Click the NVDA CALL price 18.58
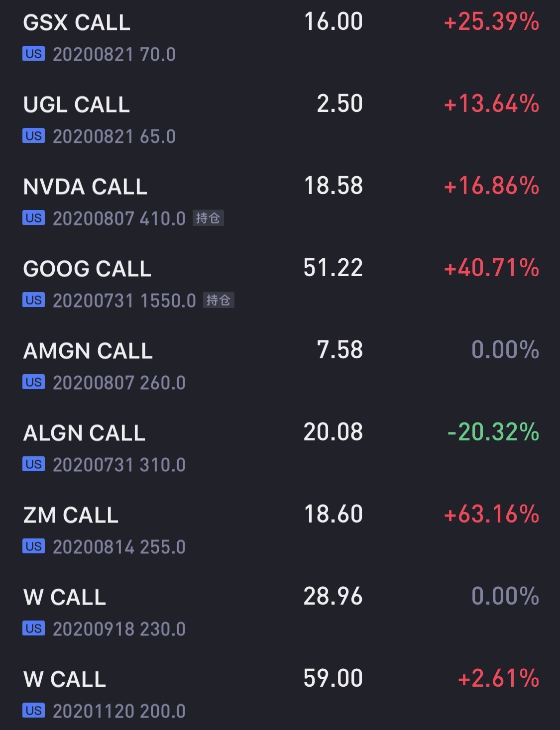Viewport: 560px width, 730px height. click(333, 186)
